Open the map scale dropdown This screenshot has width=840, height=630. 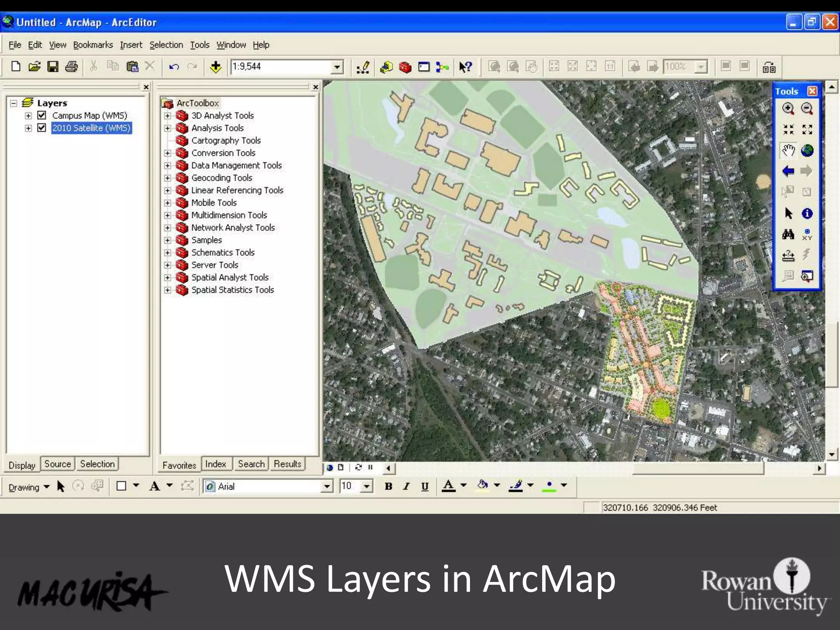coord(337,67)
